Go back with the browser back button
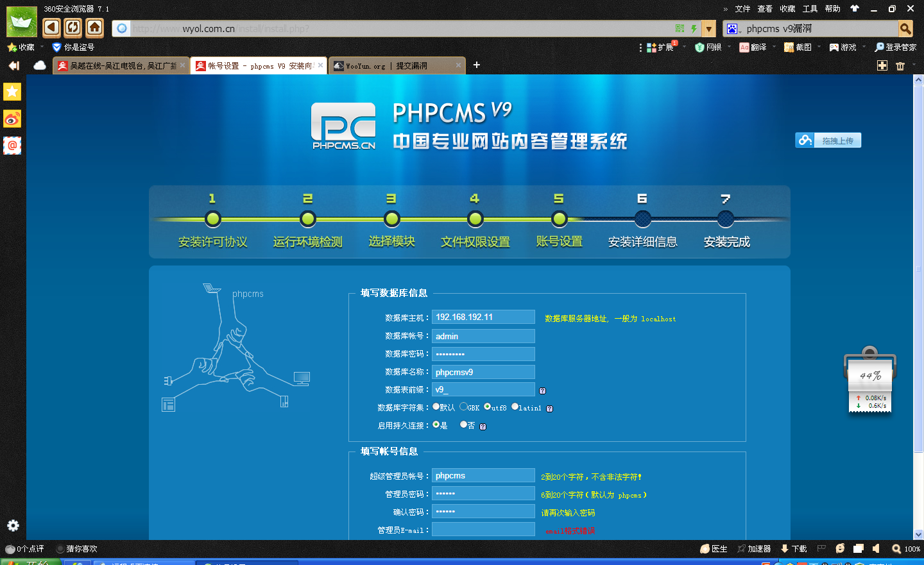The height and width of the screenshot is (565, 924). click(x=52, y=27)
